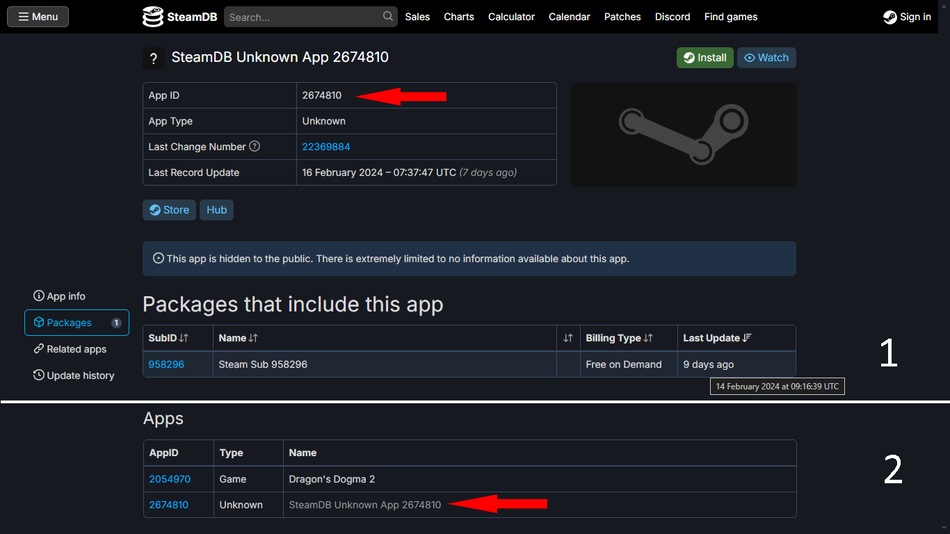Viewport: 950px width, 534px height.
Task: Click the hidden app notice info icon
Action: [158, 258]
